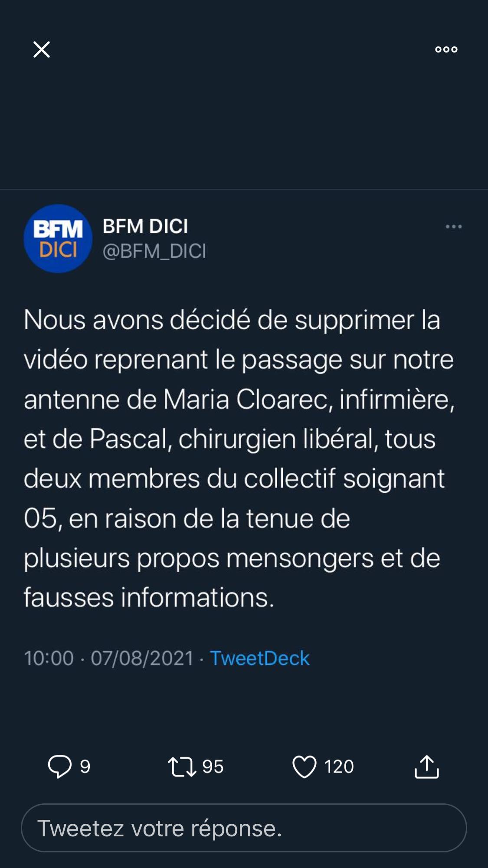The width and height of the screenshot is (488, 868).
Task: Close the tweet view with the X
Action: (x=42, y=49)
